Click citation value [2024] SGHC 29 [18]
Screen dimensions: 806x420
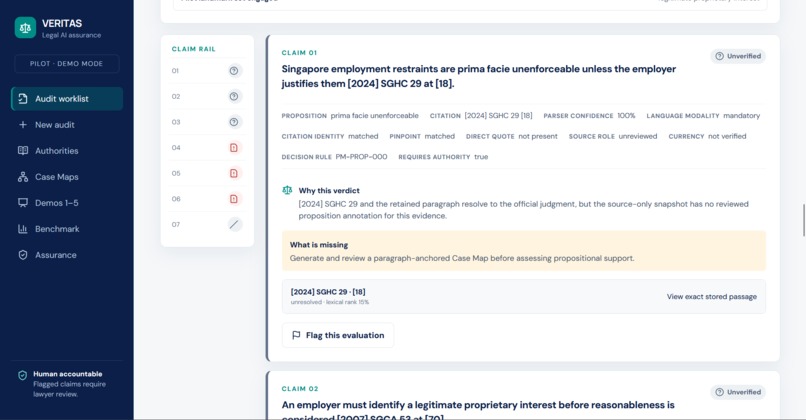[x=499, y=116]
